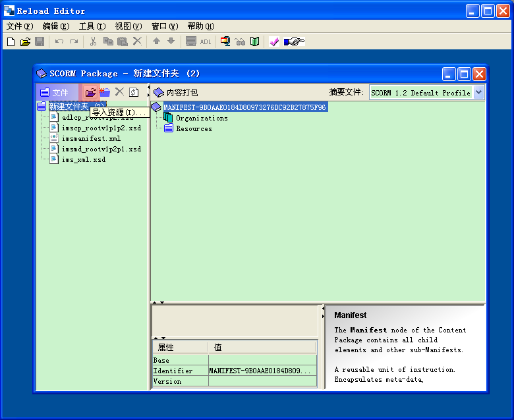Viewport: 514px width, 420px height.
Task: Select file imsmd_rootv1p2p1.xsd
Action: [x=101, y=149]
